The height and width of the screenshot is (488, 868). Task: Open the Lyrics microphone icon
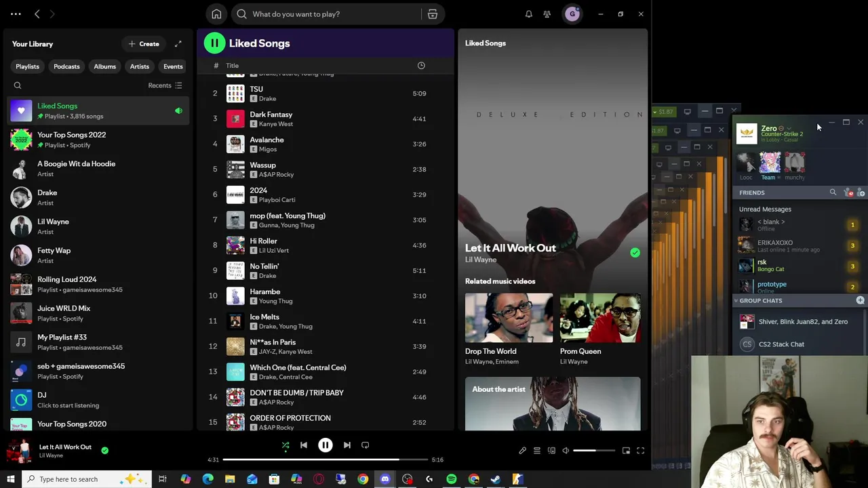point(522,451)
